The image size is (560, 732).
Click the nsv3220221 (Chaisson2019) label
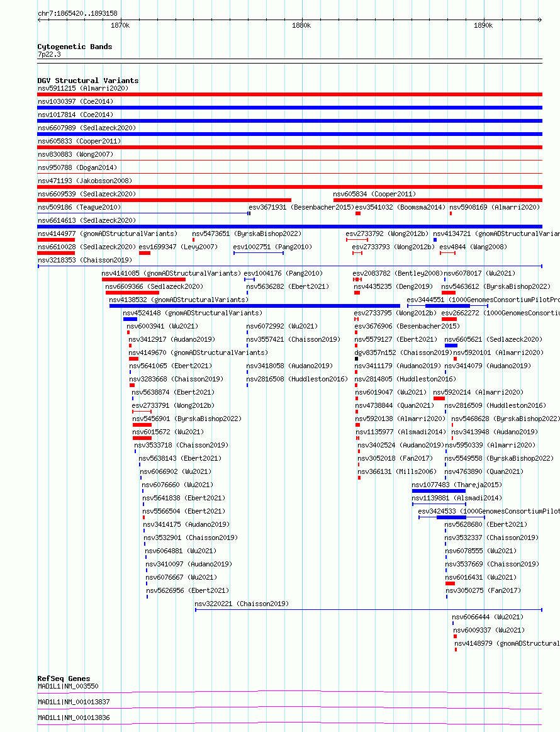coord(242,604)
